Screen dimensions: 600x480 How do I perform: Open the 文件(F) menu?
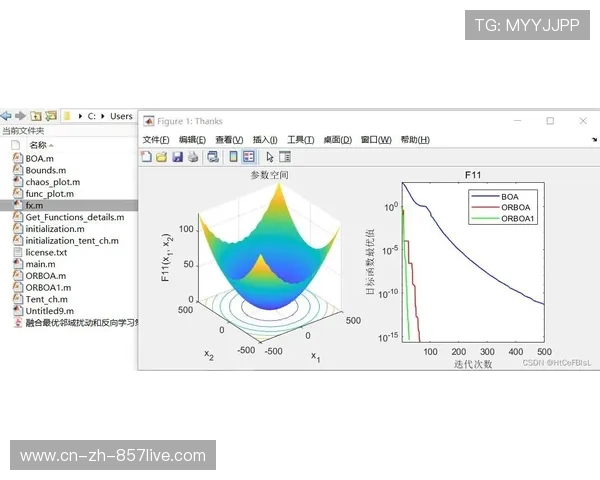click(157, 140)
